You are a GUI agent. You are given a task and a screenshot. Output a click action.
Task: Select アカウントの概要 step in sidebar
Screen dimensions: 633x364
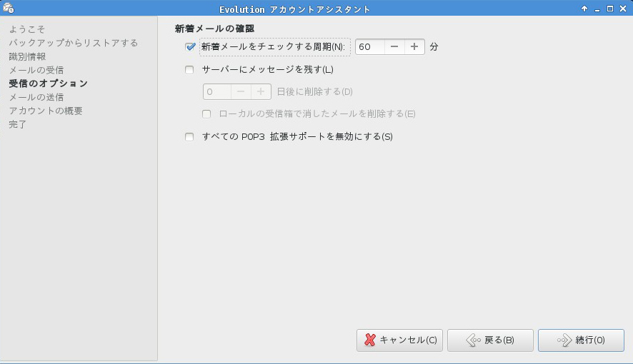tap(46, 111)
